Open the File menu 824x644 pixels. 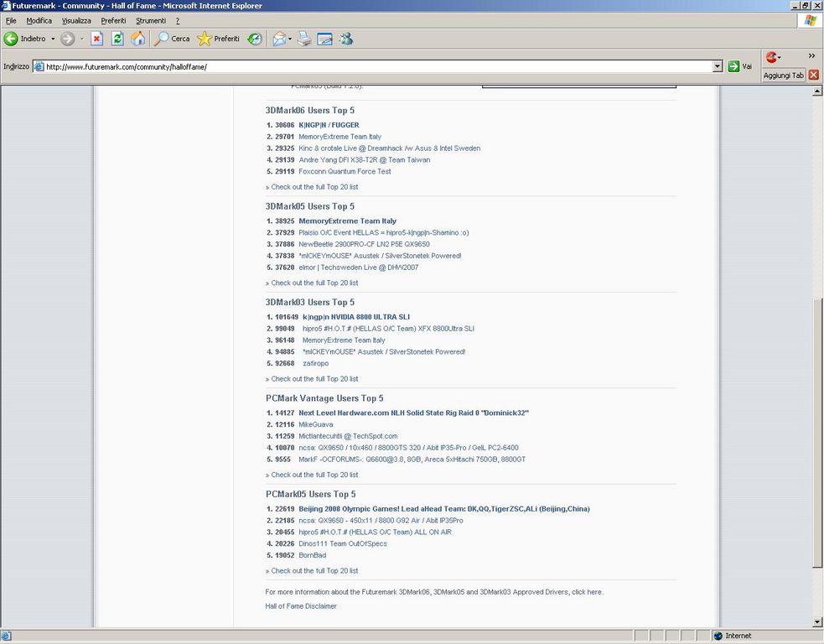pos(11,20)
